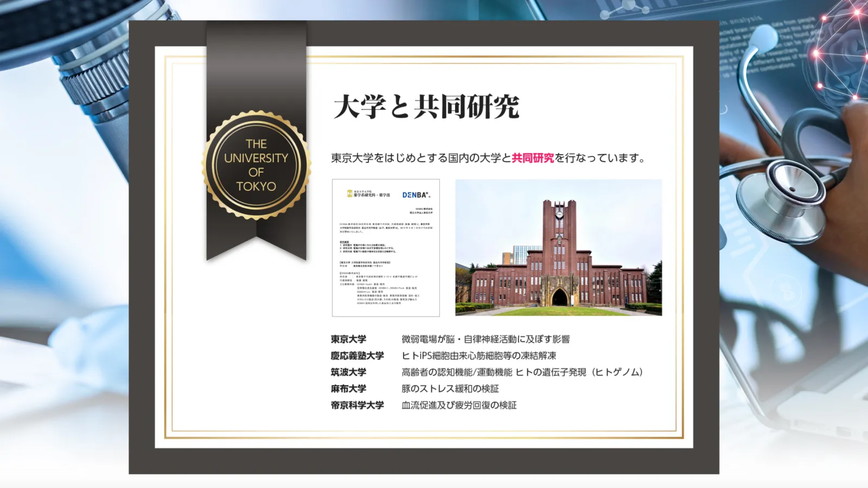Open the Yasuda Auditorium photo
The width and height of the screenshot is (868, 488).
click(558, 247)
